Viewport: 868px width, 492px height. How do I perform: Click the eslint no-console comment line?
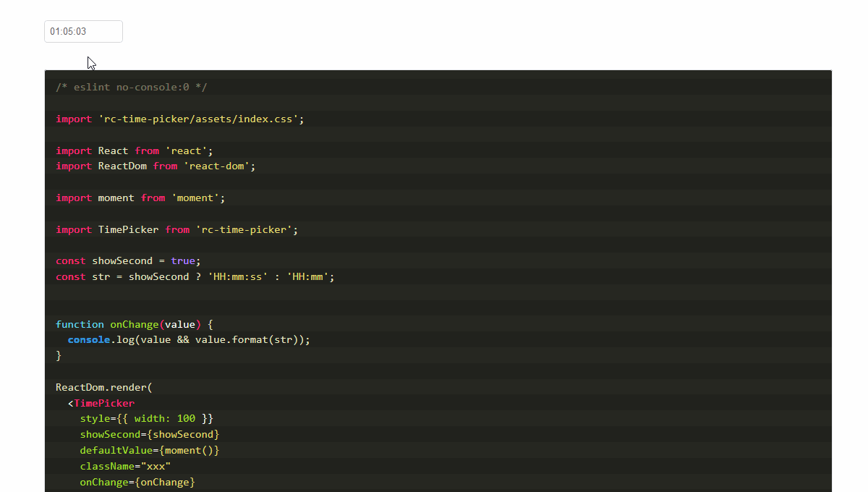pyautogui.click(x=132, y=87)
